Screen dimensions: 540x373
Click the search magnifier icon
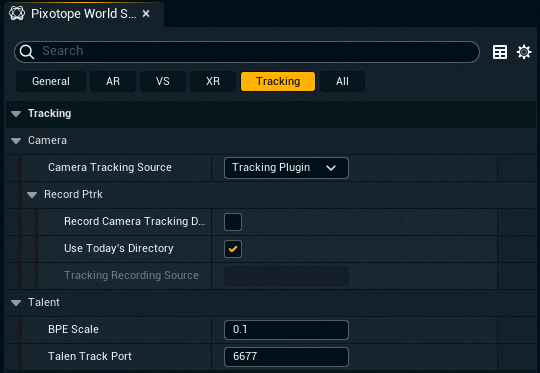pyautogui.click(x=27, y=52)
